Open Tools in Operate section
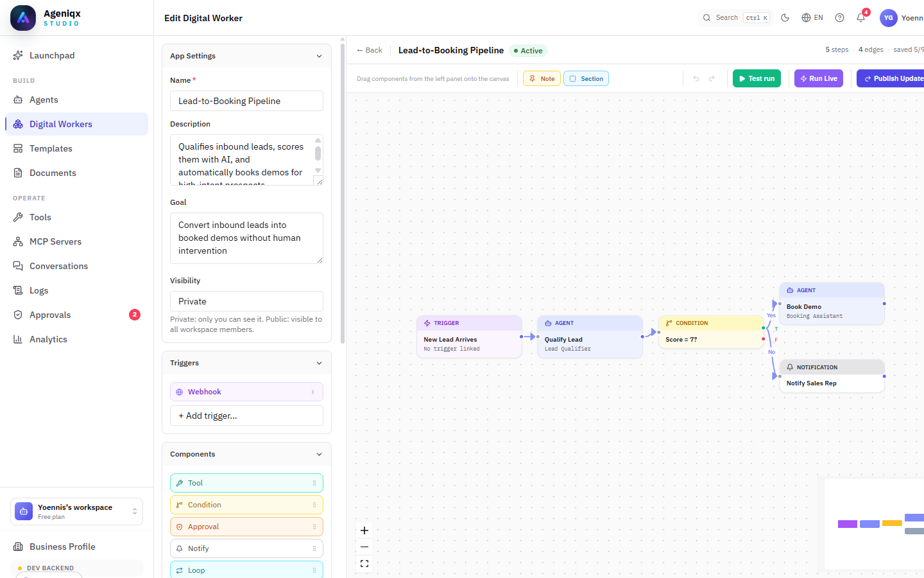The height and width of the screenshot is (578, 924). coord(76,217)
